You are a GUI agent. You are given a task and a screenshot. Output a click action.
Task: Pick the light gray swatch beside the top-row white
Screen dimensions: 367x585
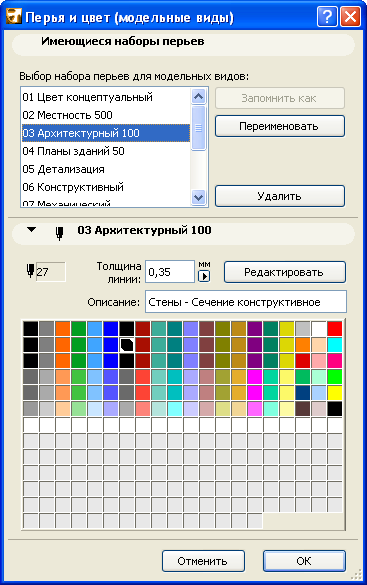coord(303,329)
